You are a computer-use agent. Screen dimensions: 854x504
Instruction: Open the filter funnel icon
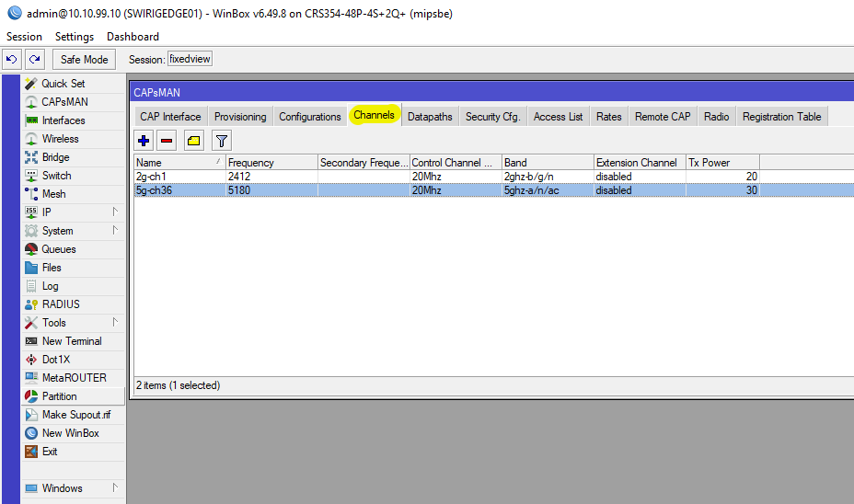point(221,141)
